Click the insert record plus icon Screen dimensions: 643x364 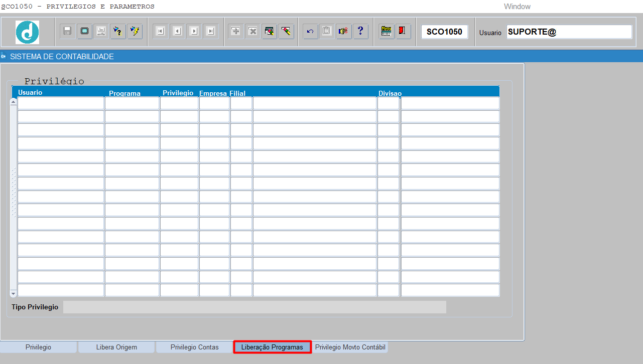pyautogui.click(x=236, y=31)
